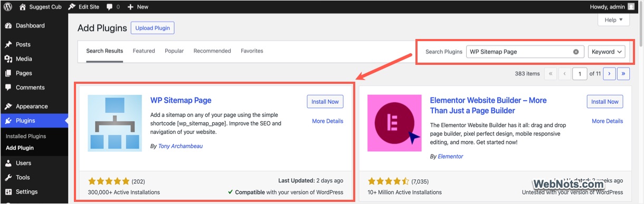Select Add Plugin submenu item
Image resolution: width=644 pixels, height=204 pixels.
pyautogui.click(x=20, y=148)
